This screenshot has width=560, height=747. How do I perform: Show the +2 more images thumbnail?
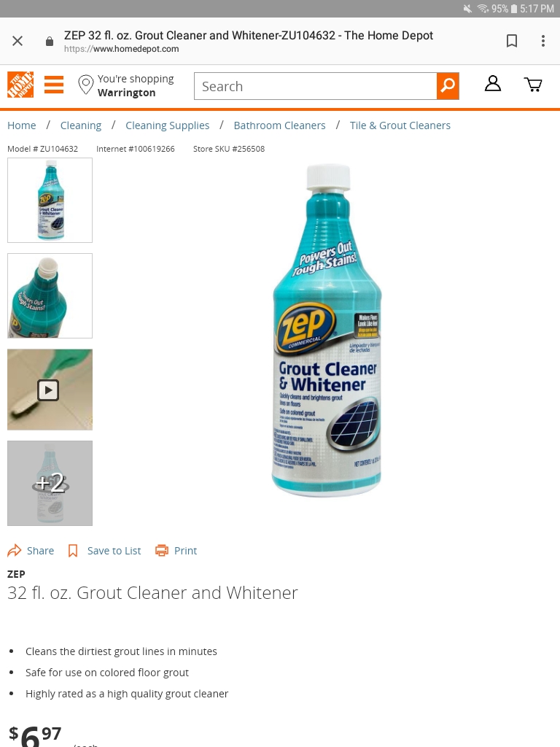coord(50,483)
